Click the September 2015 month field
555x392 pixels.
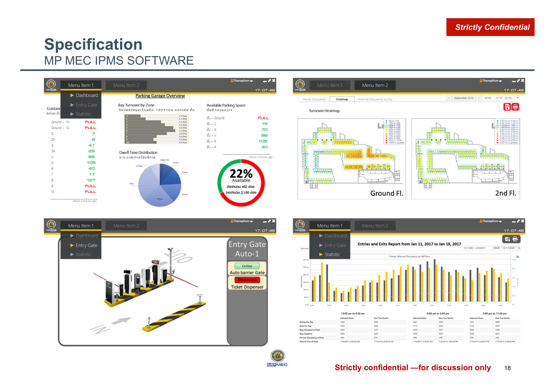click(x=464, y=98)
